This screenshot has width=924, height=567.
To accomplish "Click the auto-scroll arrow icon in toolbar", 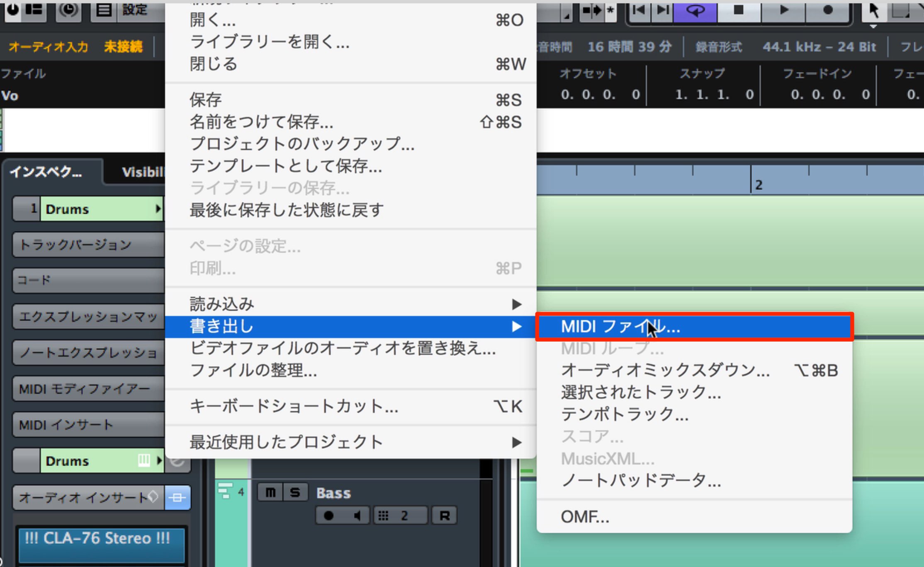I will 591,10.
